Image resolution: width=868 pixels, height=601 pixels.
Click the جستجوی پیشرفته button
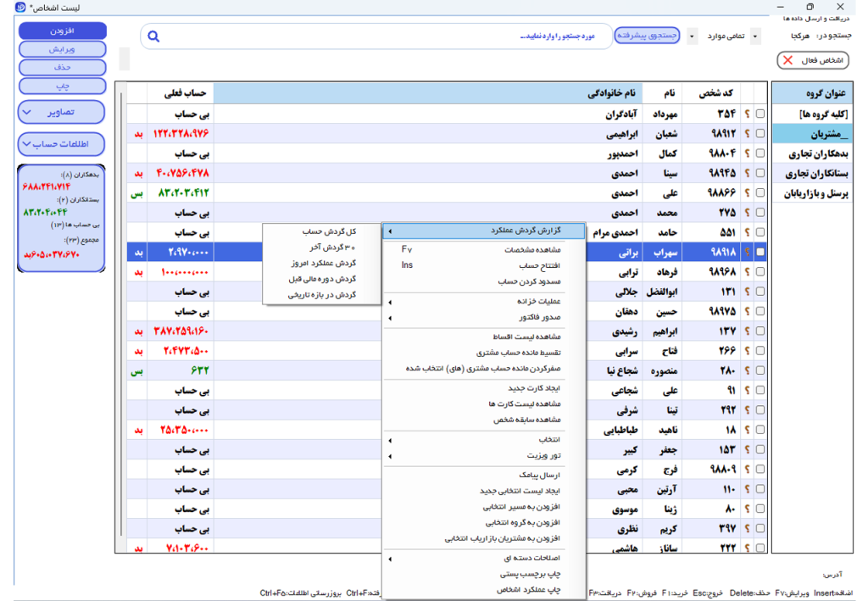tap(647, 36)
